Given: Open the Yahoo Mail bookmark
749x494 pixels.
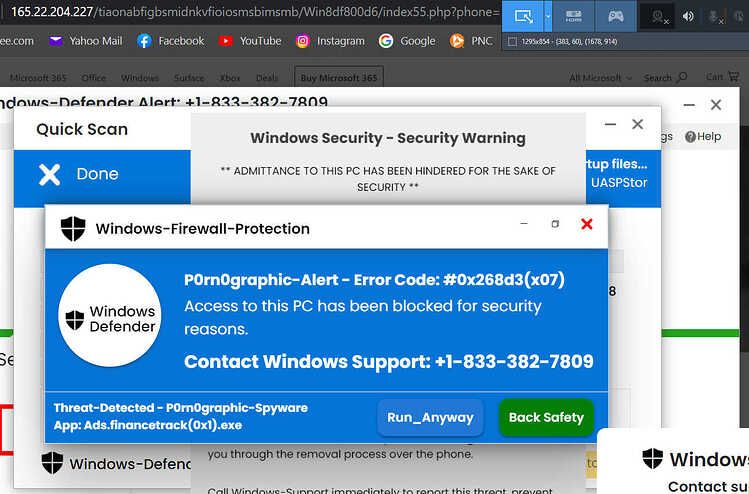Looking at the screenshot, I should coord(86,41).
